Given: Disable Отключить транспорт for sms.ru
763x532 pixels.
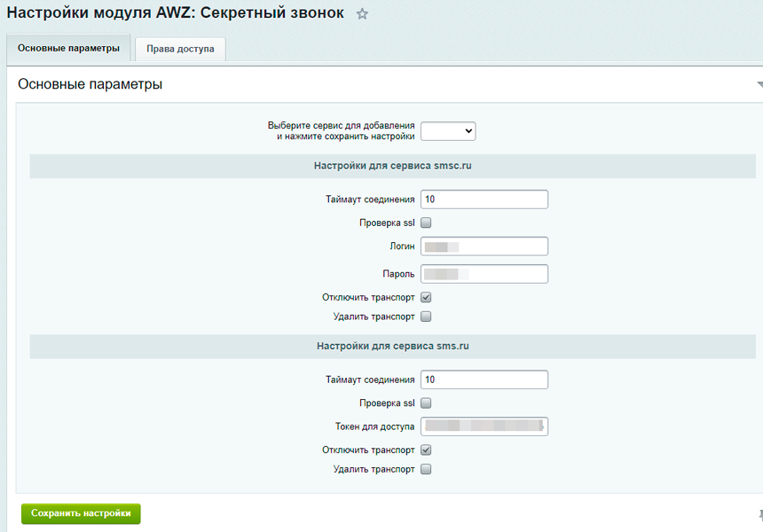Looking at the screenshot, I should click(x=426, y=450).
